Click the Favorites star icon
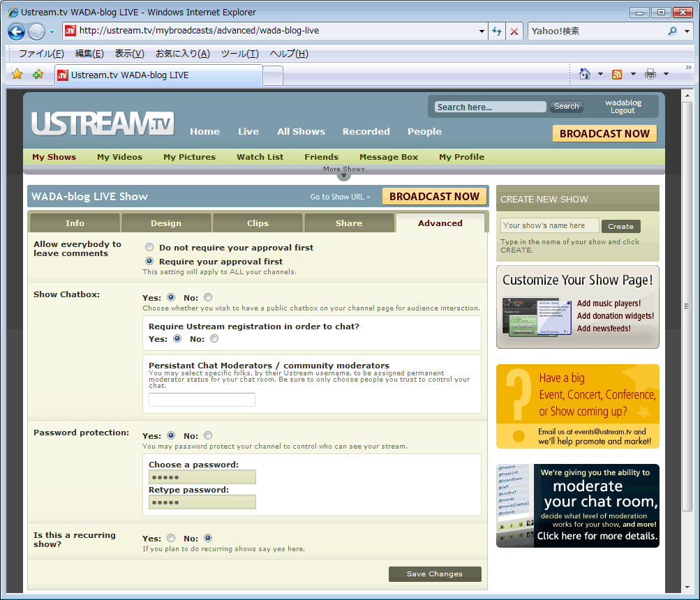The width and height of the screenshot is (700, 600). (x=17, y=75)
